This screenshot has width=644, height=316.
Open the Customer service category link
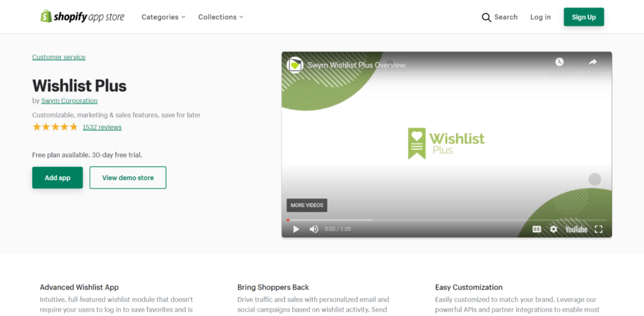coord(58,57)
